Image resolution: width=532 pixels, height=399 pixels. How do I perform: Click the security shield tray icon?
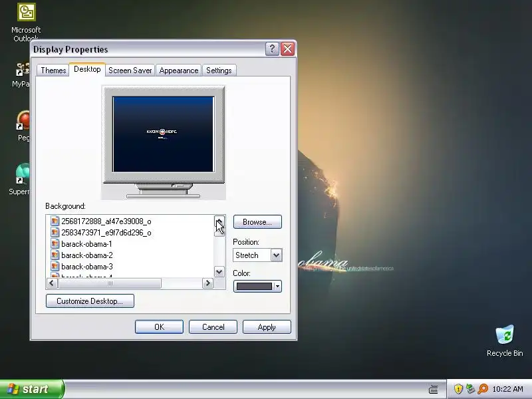tap(458, 389)
